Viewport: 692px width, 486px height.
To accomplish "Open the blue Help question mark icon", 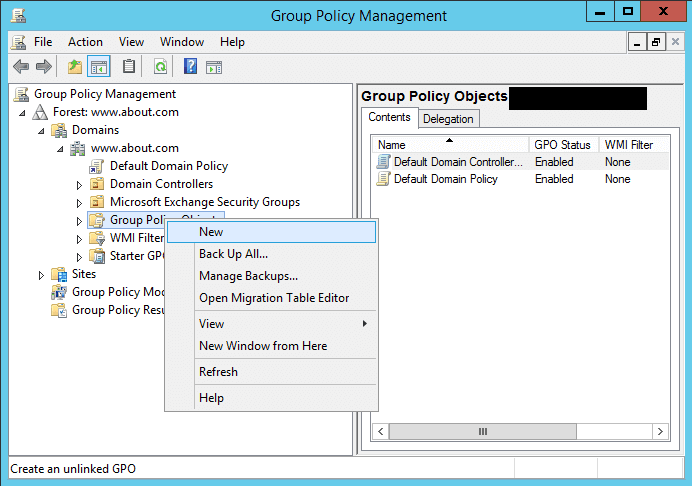I will point(190,67).
